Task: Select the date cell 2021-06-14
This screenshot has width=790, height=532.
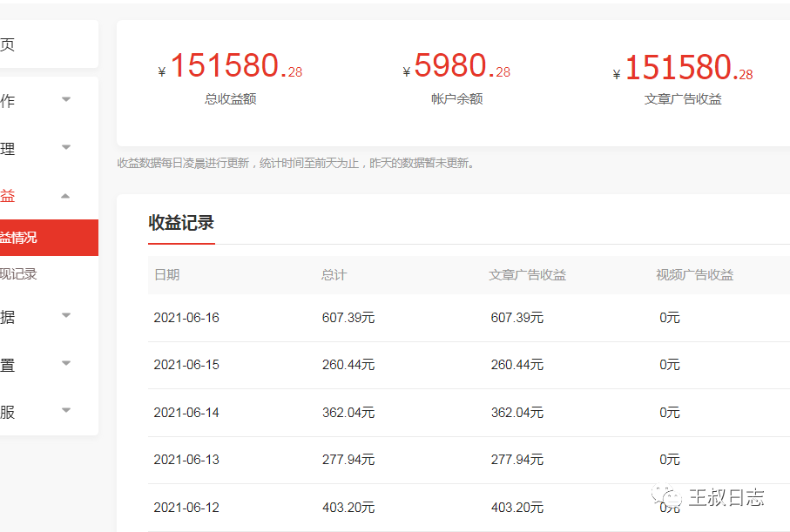Action: click(186, 413)
